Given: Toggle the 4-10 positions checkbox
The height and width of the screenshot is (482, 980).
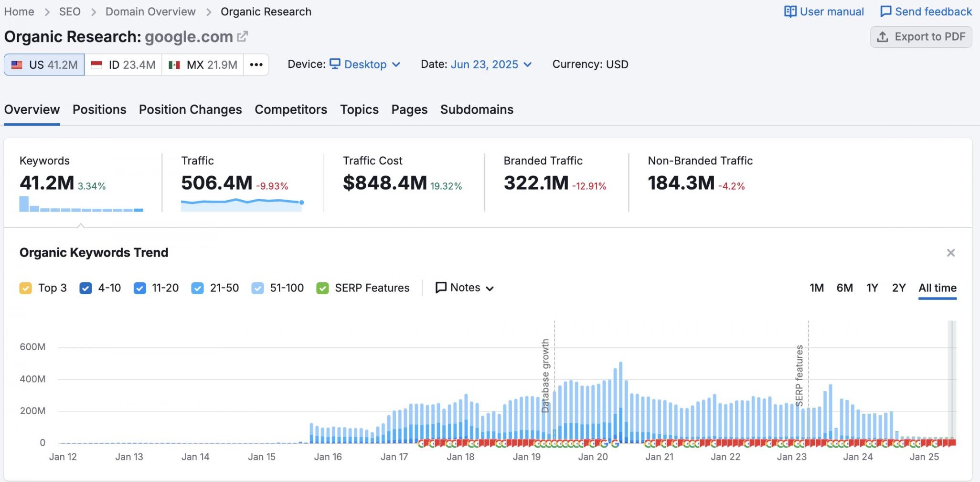Looking at the screenshot, I should pos(85,288).
